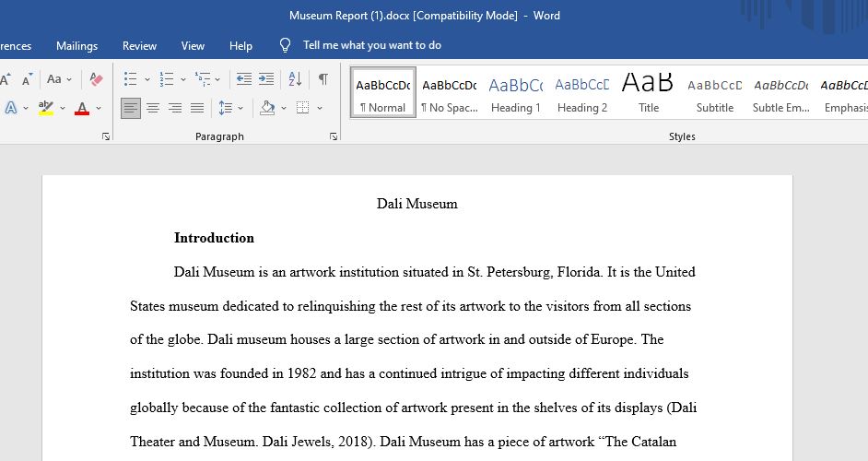Image resolution: width=868 pixels, height=461 pixels.
Task: Apply the Subtitle style
Action: pyautogui.click(x=715, y=92)
